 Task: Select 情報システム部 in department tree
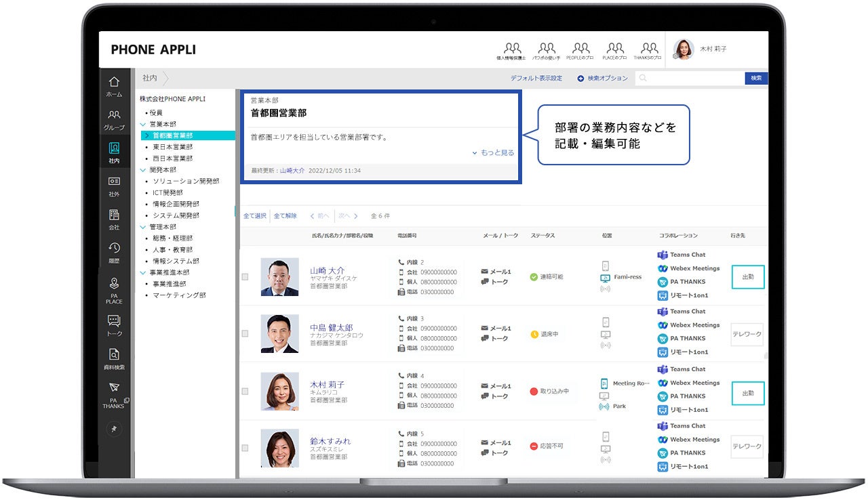[x=176, y=261]
